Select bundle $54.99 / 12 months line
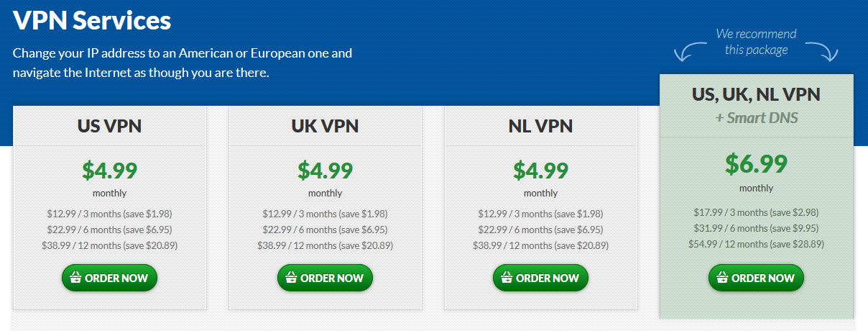 (x=757, y=244)
